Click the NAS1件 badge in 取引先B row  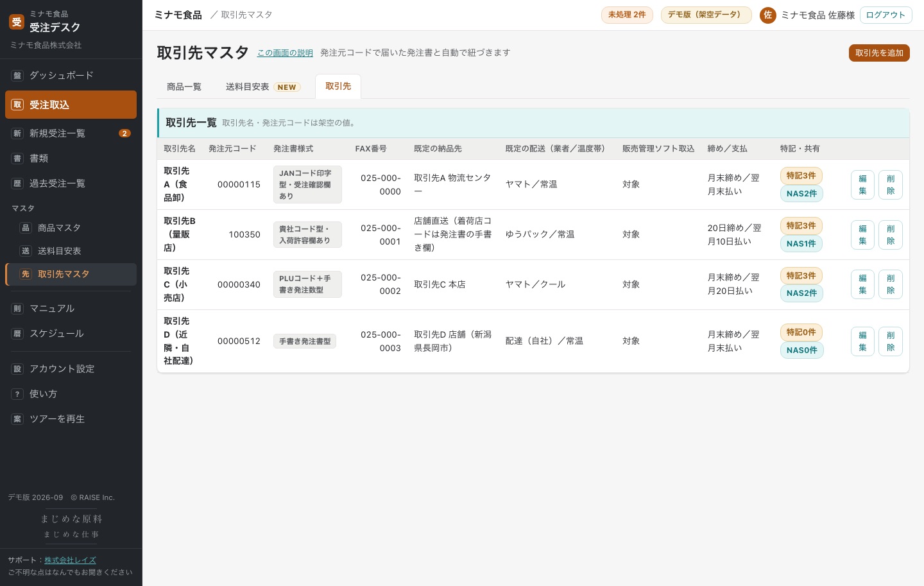(x=801, y=243)
